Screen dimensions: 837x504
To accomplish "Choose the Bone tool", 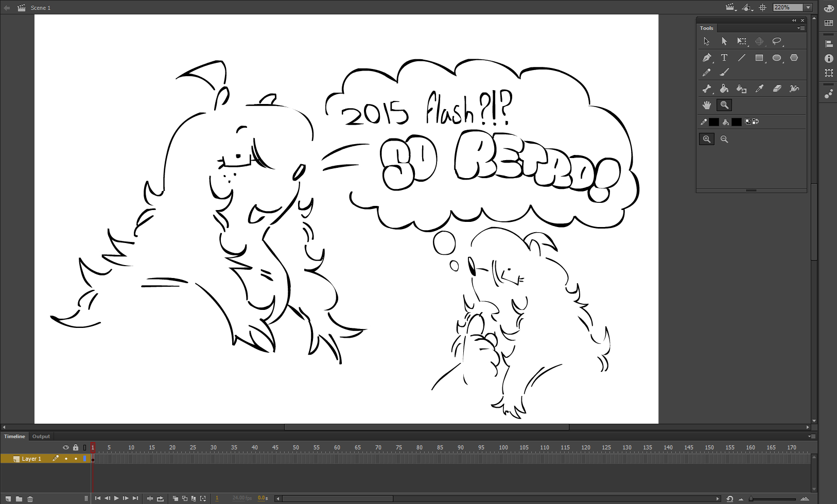I will coord(707,89).
